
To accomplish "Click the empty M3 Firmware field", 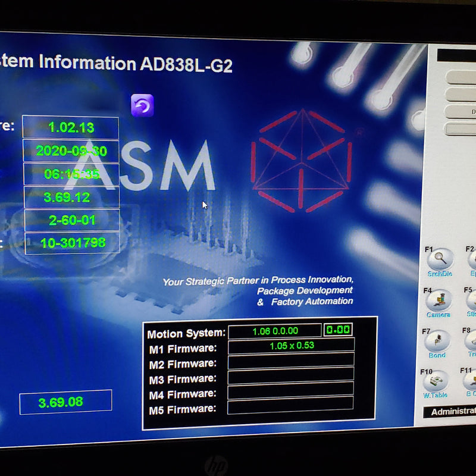I will pos(290,375).
